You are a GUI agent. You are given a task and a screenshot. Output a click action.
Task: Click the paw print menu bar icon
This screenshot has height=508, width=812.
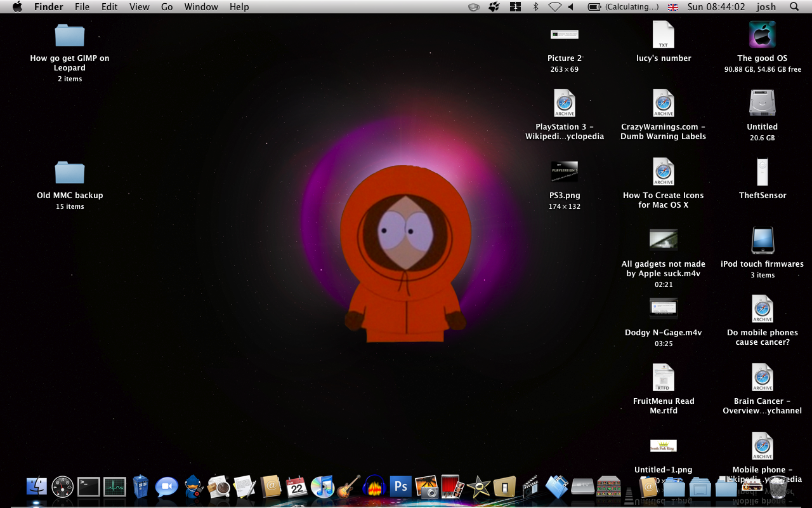point(494,7)
